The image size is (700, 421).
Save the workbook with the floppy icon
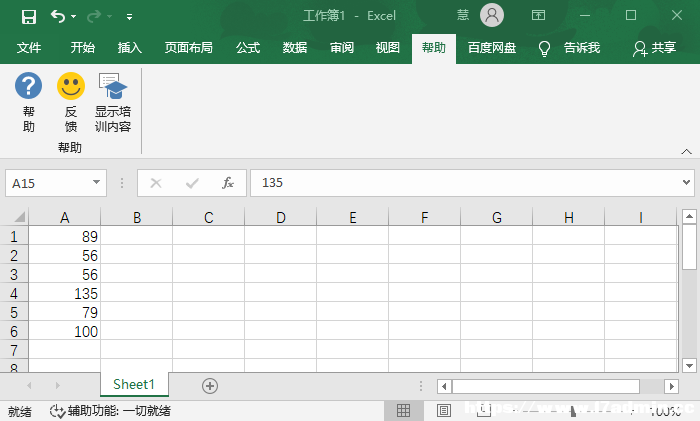coord(29,17)
